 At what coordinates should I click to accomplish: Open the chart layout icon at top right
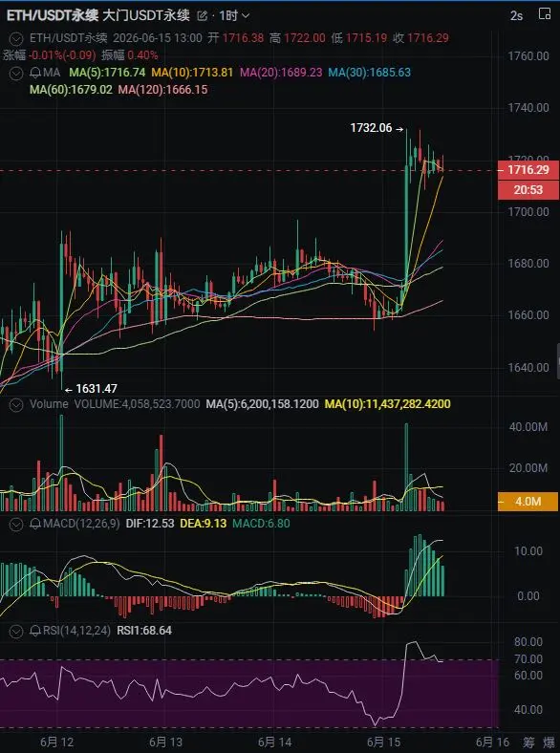pyautogui.click(x=545, y=14)
